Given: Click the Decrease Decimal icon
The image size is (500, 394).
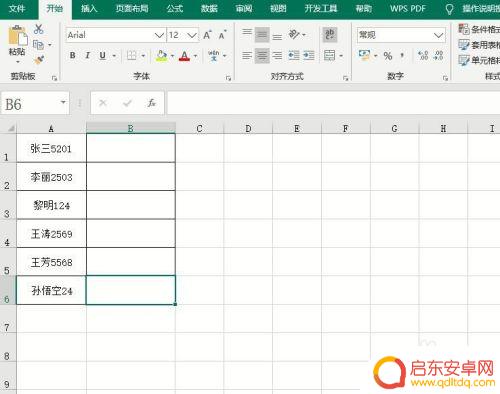Looking at the screenshot, I should [x=438, y=55].
